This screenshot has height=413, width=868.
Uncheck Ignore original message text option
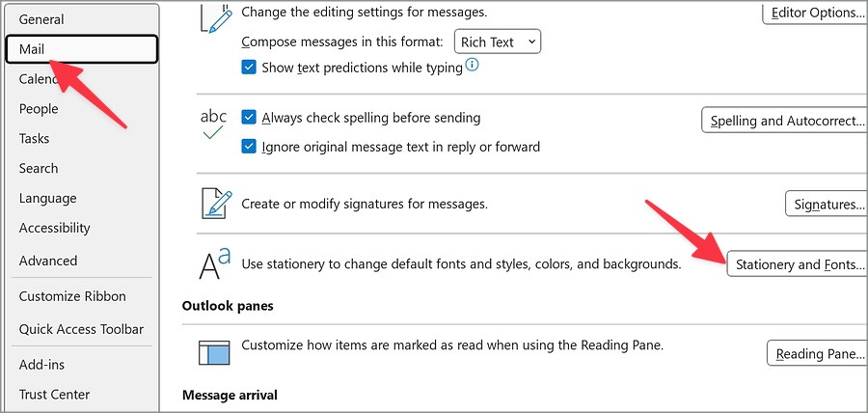(x=250, y=147)
